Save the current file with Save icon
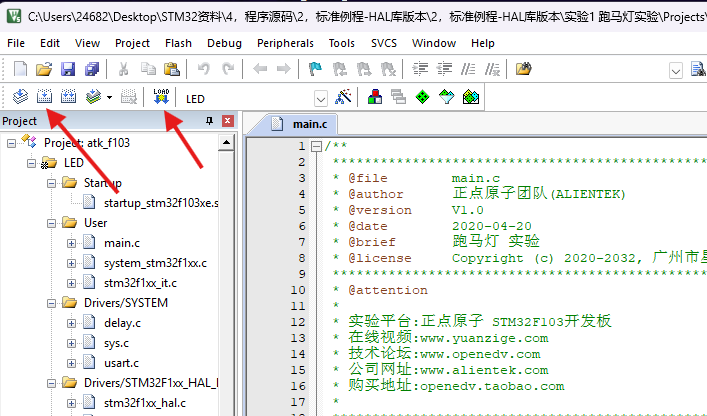707x416 pixels. click(68, 69)
